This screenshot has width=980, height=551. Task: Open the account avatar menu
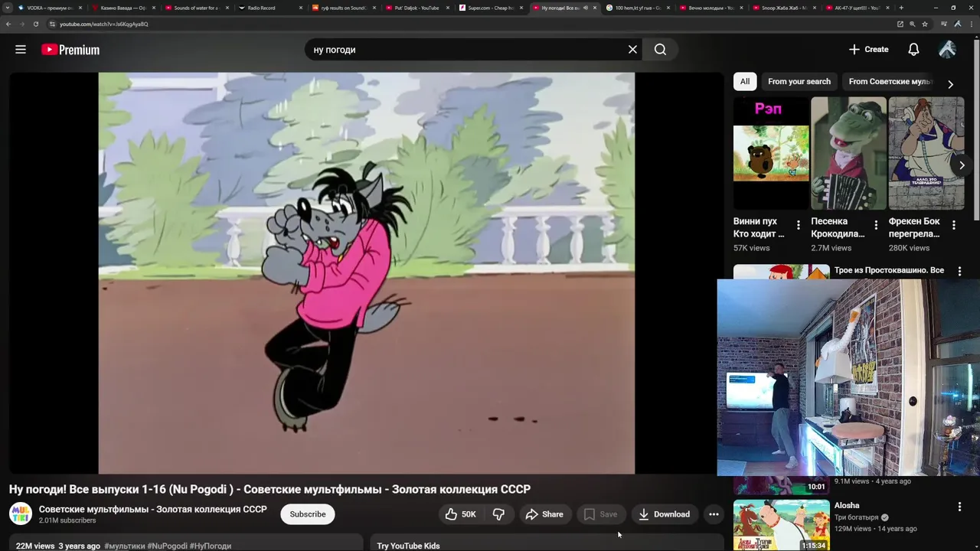pyautogui.click(x=947, y=50)
